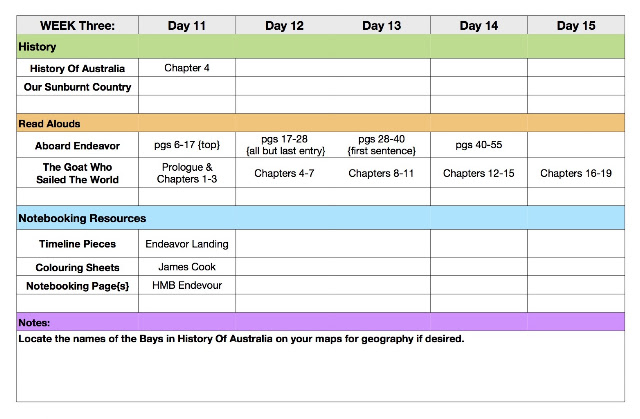Select the pgs 40-55 cell
Image resolution: width=640 pixels, height=419 pixels.
pos(479,145)
